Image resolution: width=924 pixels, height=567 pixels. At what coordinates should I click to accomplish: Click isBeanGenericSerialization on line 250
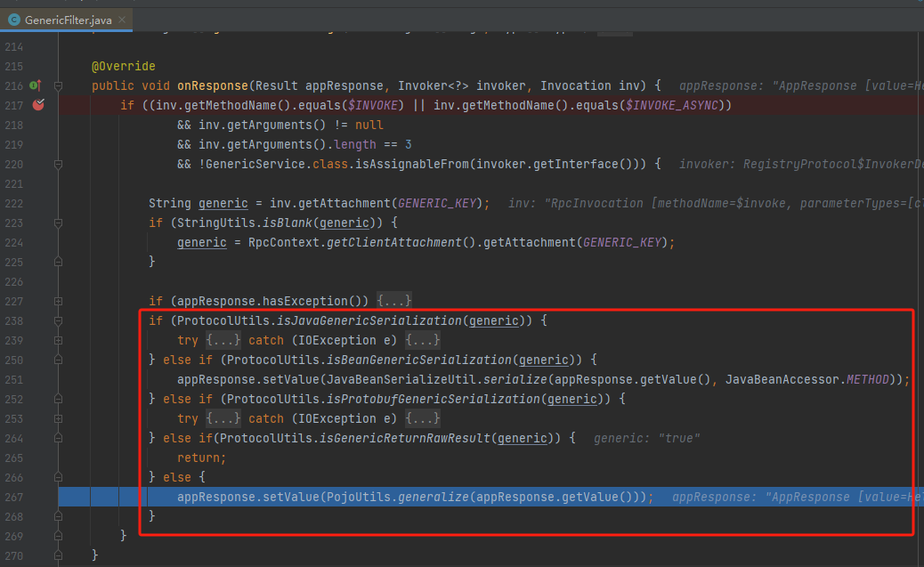coord(419,360)
